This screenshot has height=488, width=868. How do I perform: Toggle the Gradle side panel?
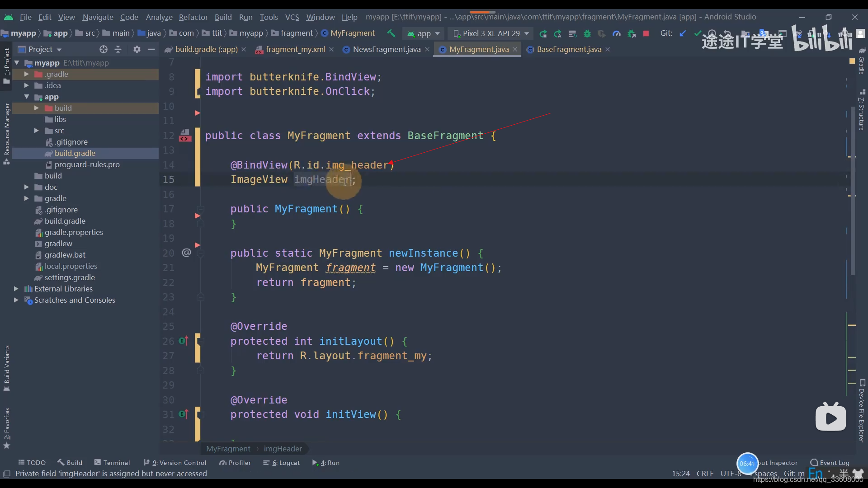(862, 61)
